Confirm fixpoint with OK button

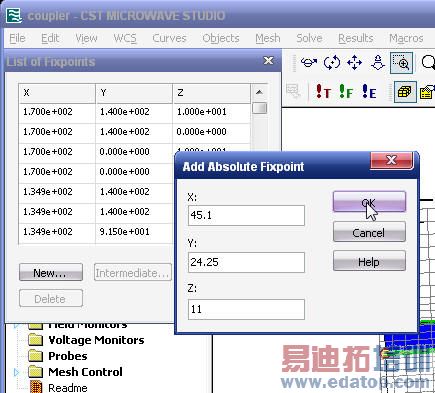coord(369,202)
